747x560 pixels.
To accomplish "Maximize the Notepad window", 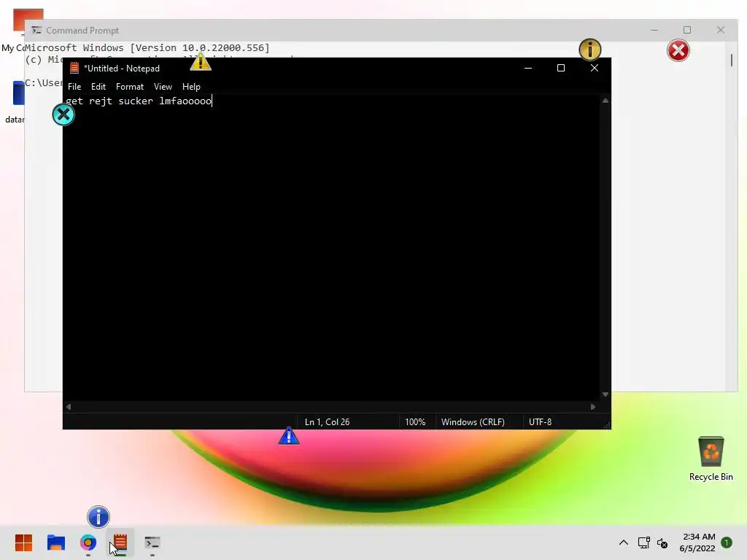I will point(561,68).
